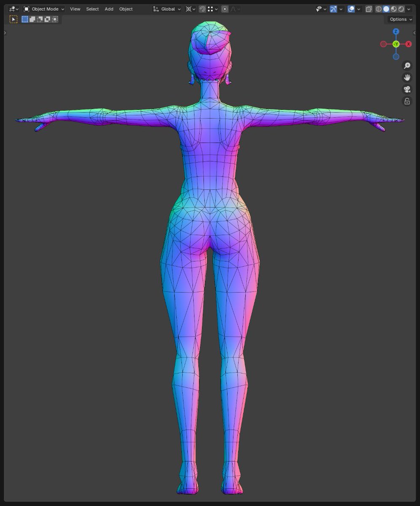Choose the Set new selection mode
The height and width of the screenshot is (506, 420).
point(25,19)
